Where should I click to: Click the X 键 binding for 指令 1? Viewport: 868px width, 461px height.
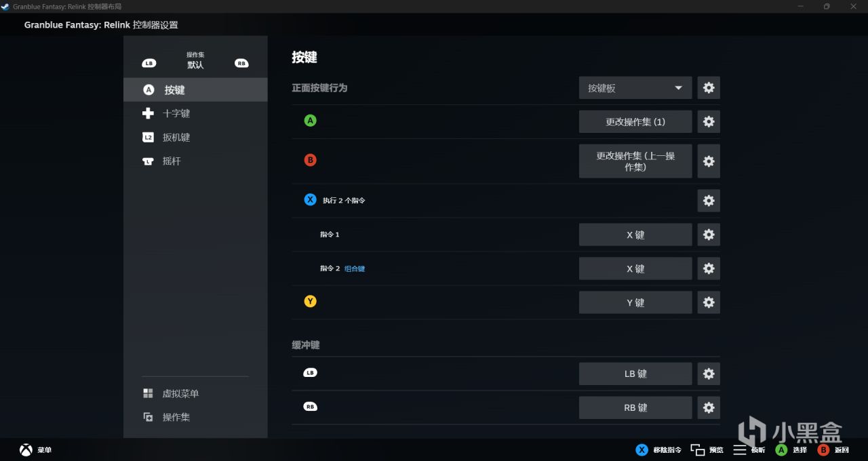[635, 235]
